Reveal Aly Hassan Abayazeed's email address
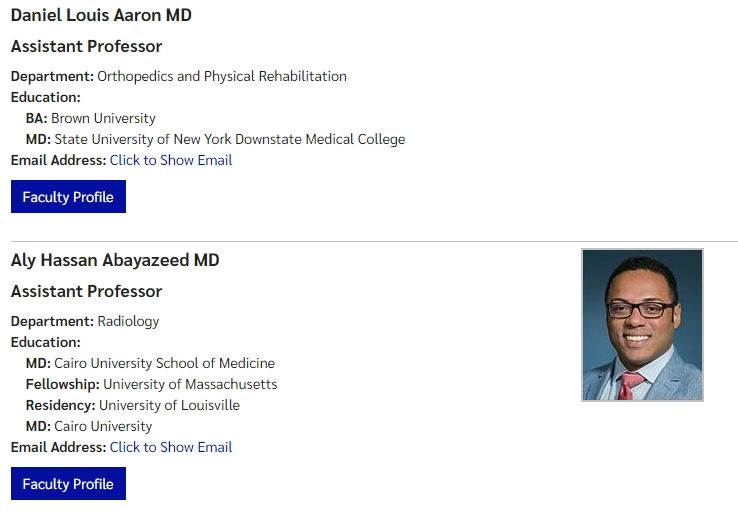738x519 pixels. [x=171, y=447]
